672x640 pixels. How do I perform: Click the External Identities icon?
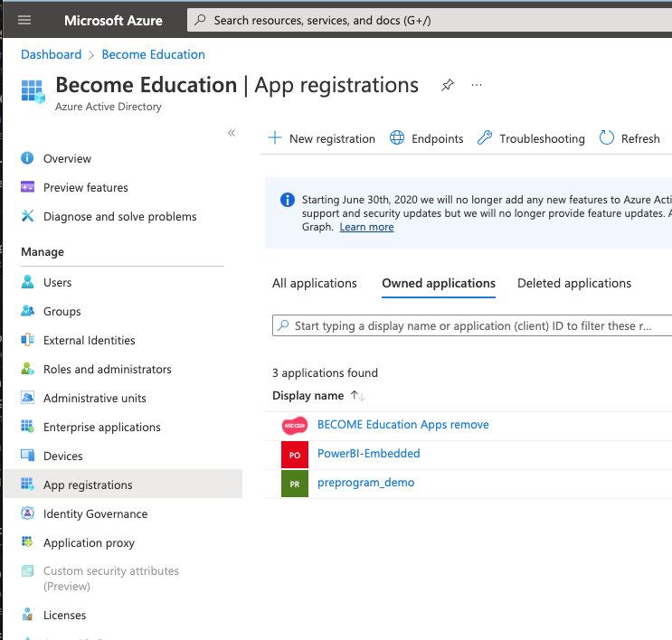point(27,340)
